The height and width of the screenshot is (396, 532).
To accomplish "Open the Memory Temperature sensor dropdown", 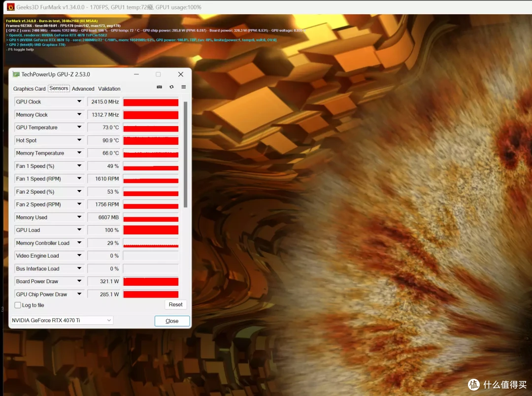I will coord(79,153).
